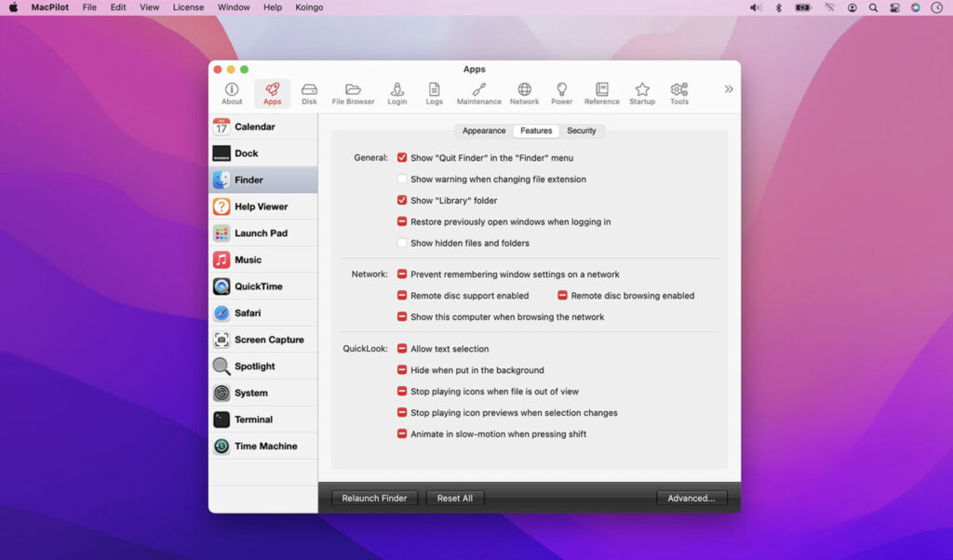Select QuickTime in the sidebar

click(263, 287)
